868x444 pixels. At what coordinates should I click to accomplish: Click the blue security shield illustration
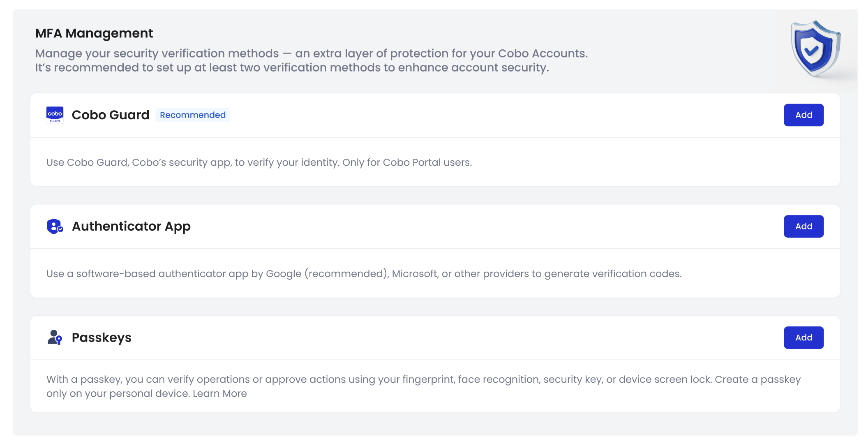pyautogui.click(x=815, y=49)
